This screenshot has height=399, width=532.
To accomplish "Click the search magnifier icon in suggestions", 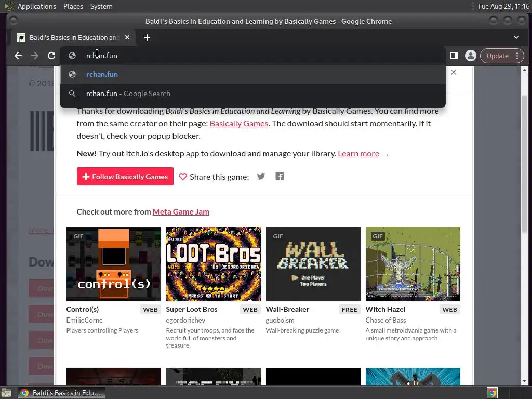I will [x=72, y=94].
